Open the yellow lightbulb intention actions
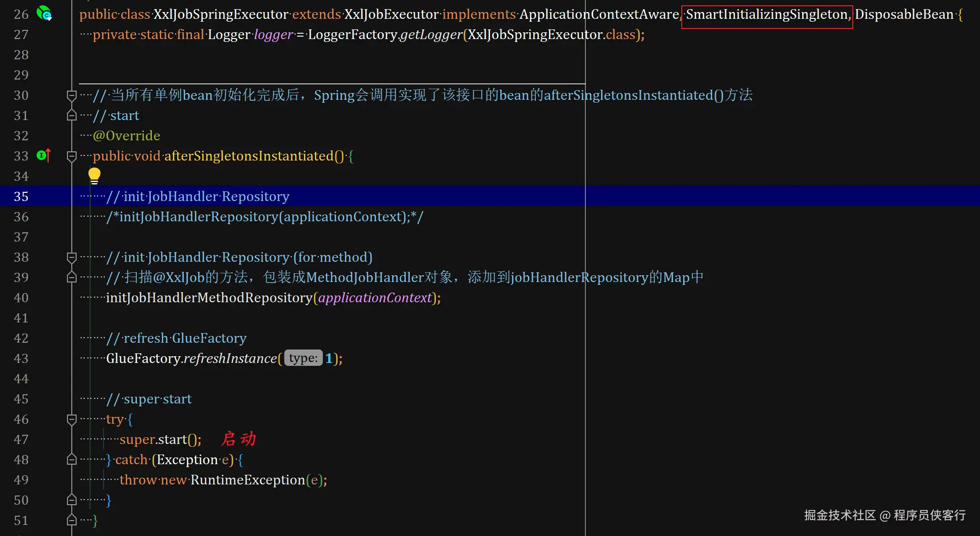Screen dimensions: 980x536 [x=94, y=176]
